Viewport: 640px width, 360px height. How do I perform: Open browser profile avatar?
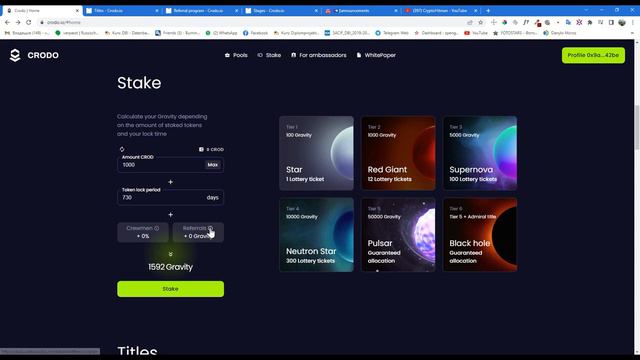point(622,22)
